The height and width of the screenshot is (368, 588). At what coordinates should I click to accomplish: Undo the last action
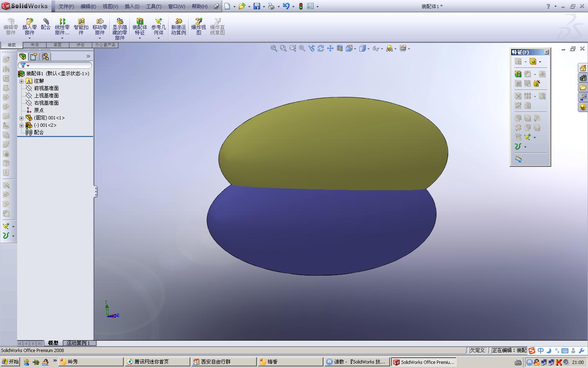click(286, 6)
